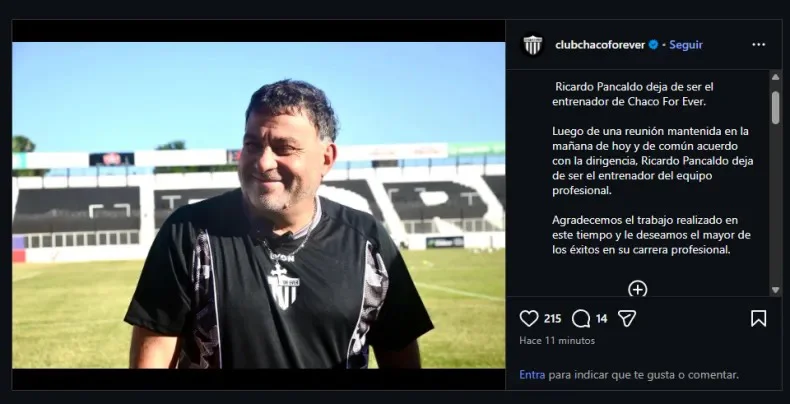Click the 14 comments count
790x404 pixels.
point(602,318)
